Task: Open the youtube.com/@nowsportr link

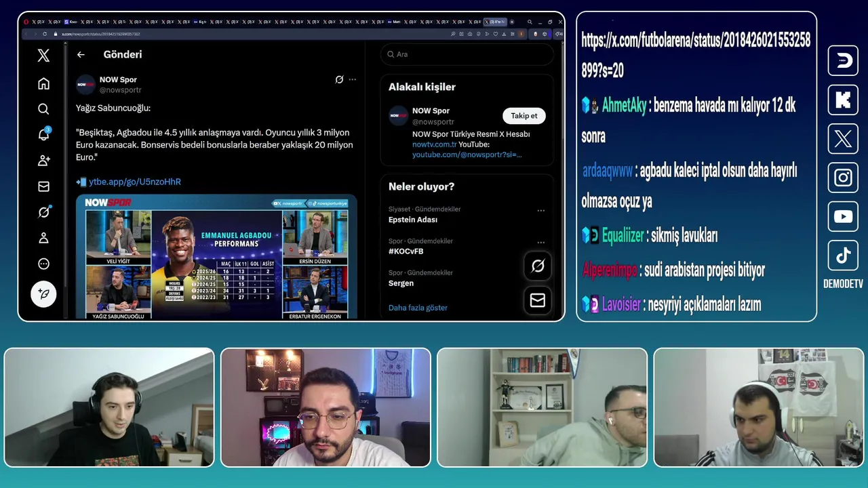Action: [x=467, y=155]
